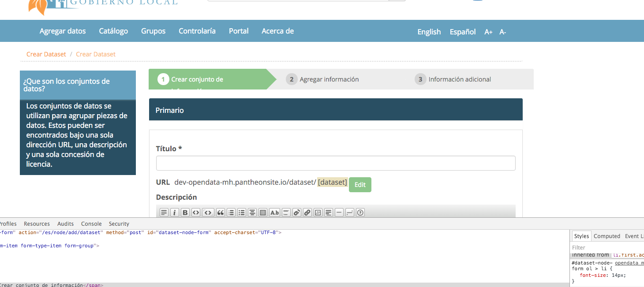
Task: Click into the Título text field
Action: click(335, 163)
